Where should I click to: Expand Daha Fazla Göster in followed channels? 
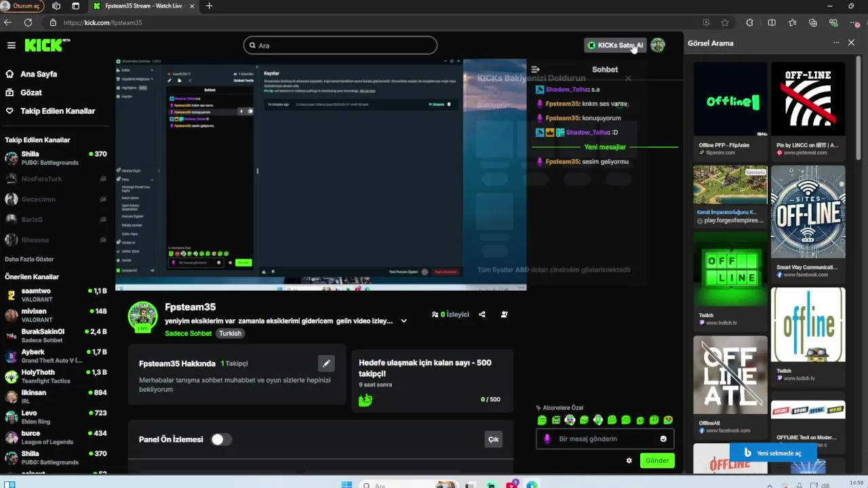pos(29,259)
